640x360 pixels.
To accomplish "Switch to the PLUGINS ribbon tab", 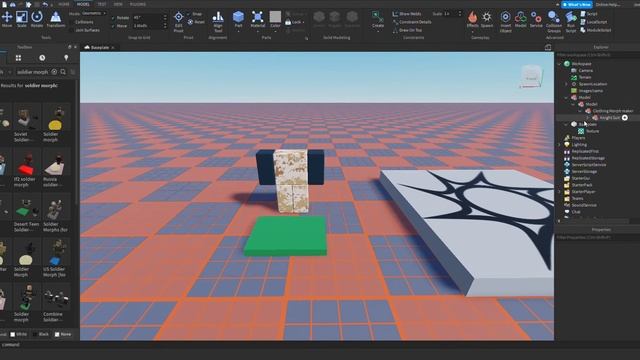I will tap(138, 4).
